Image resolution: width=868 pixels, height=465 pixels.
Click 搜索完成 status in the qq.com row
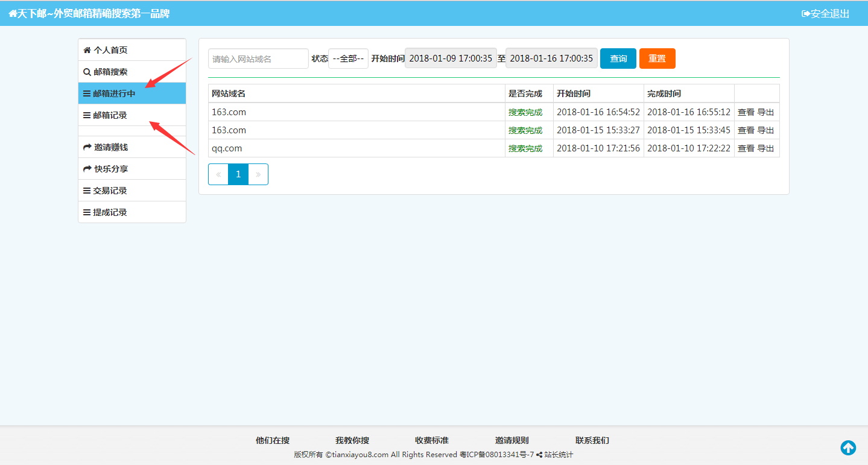coord(525,148)
